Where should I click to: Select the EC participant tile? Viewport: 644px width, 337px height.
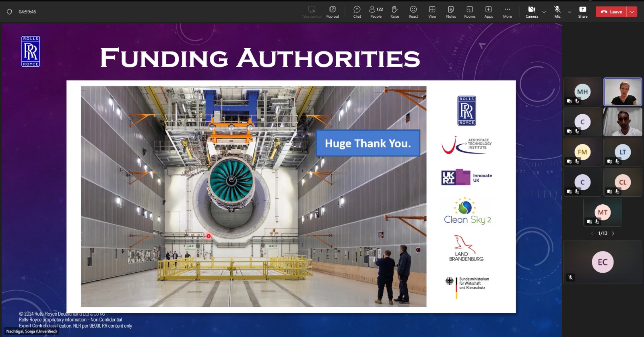click(603, 262)
